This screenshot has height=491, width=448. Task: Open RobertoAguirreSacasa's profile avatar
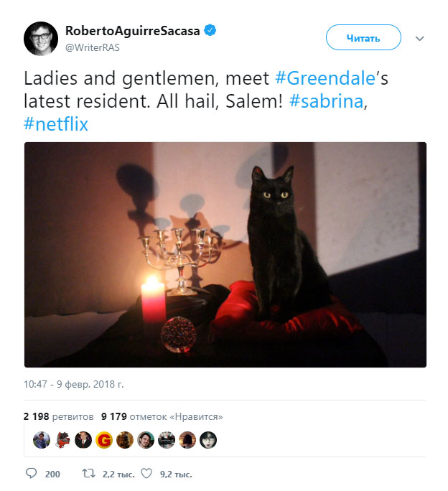click(41, 39)
